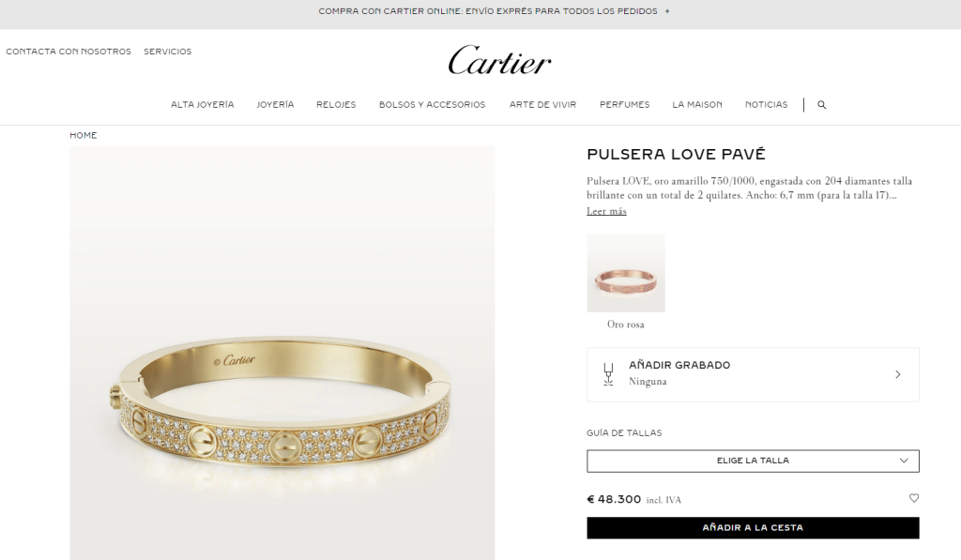
Task: Open Añadir Grabado chevron arrow
Action: [898, 374]
